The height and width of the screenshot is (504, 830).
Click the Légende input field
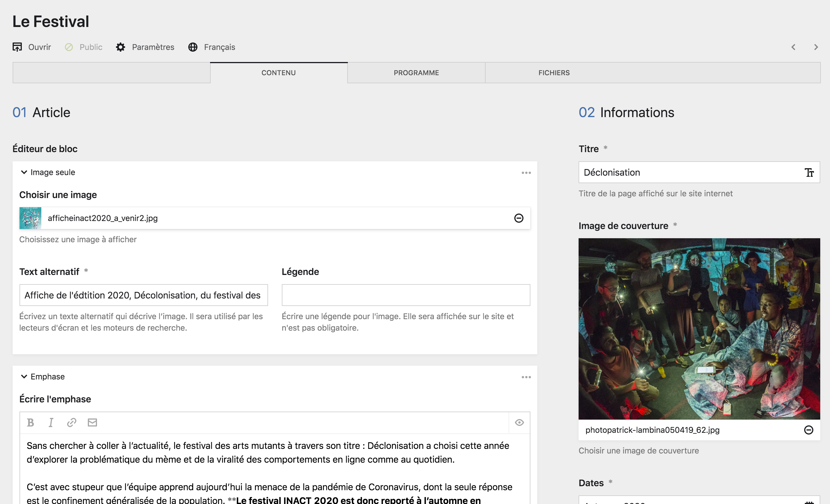(x=406, y=295)
